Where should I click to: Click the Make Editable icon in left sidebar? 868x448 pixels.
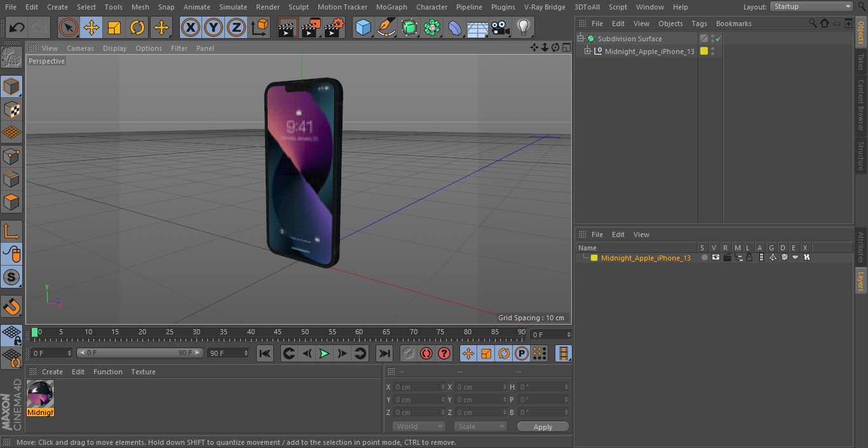(11, 58)
